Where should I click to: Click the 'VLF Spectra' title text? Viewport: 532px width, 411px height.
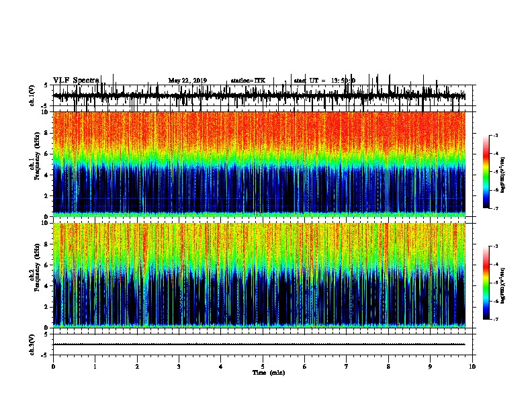coord(76,80)
